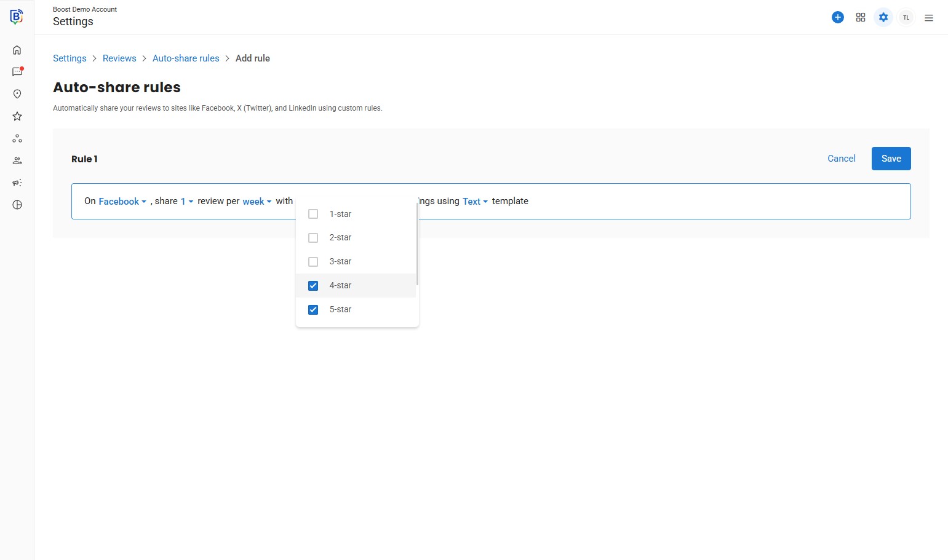Open the Campaigns megaphone icon in sidebar
948x560 pixels.
click(17, 183)
